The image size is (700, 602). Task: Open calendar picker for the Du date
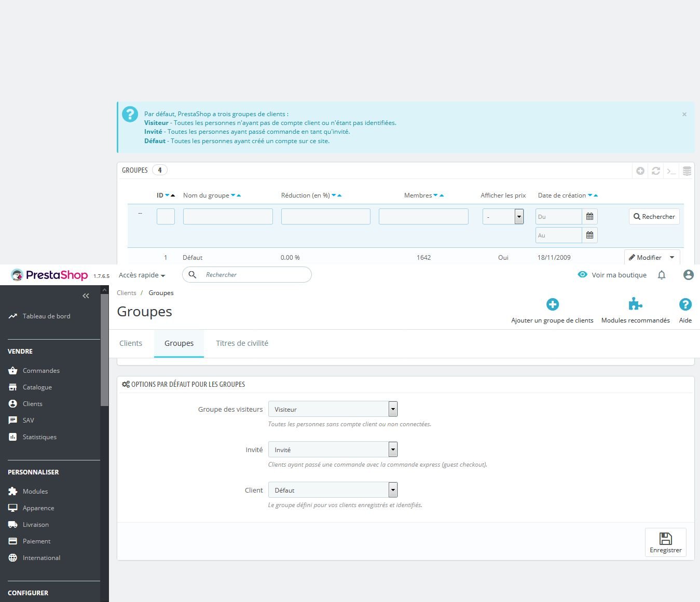pos(589,217)
